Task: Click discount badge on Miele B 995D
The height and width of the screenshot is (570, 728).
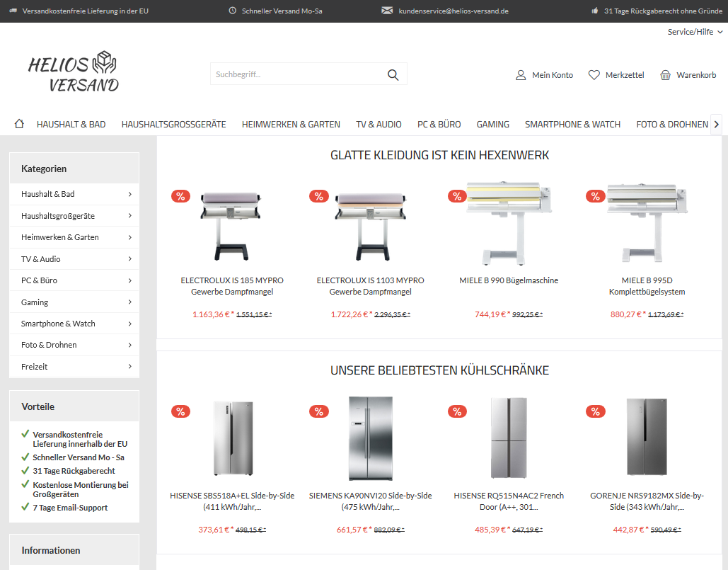Action: pyautogui.click(x=596, y=196)
